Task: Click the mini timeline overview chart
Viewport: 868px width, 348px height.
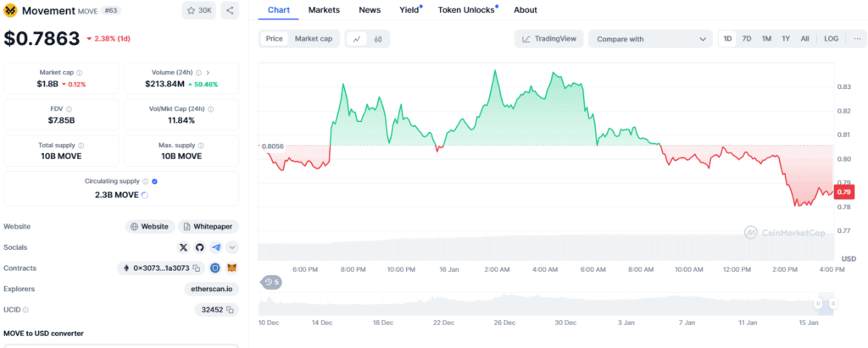Action: (x=546, y=305)
